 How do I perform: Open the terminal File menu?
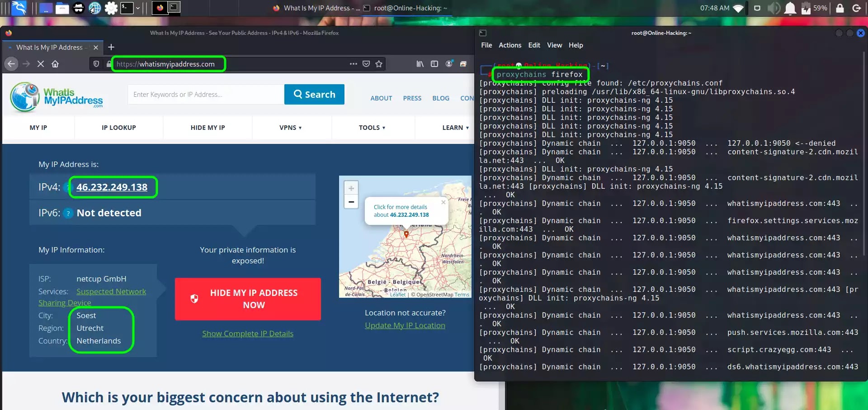click(486, 45)
